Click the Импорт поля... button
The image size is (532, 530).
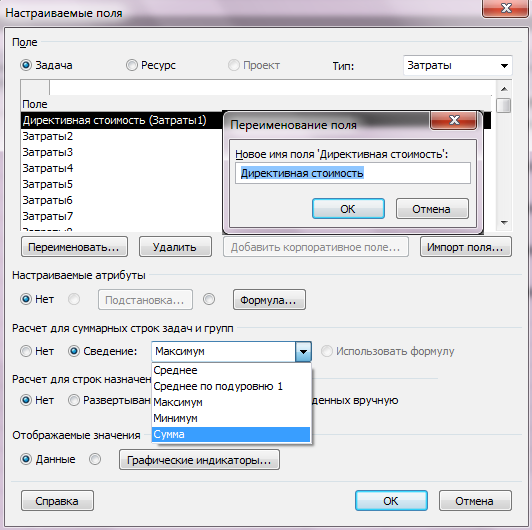click(x=466, y=247)
